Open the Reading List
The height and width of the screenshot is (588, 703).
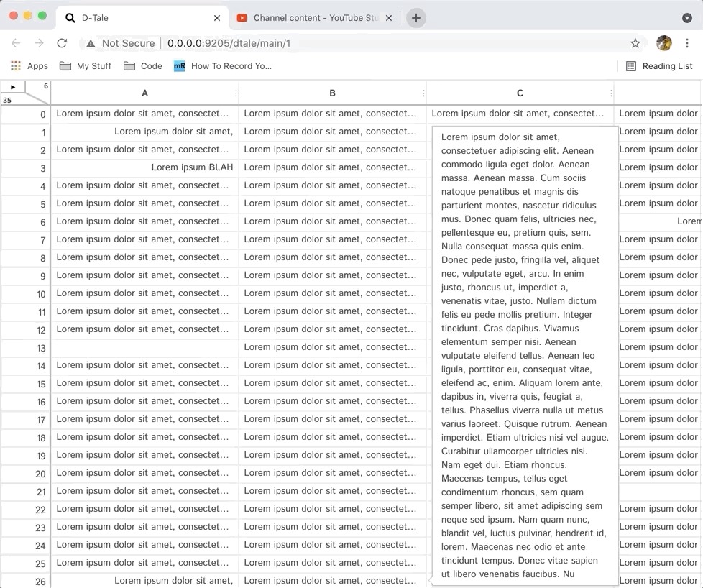[659, 66]
